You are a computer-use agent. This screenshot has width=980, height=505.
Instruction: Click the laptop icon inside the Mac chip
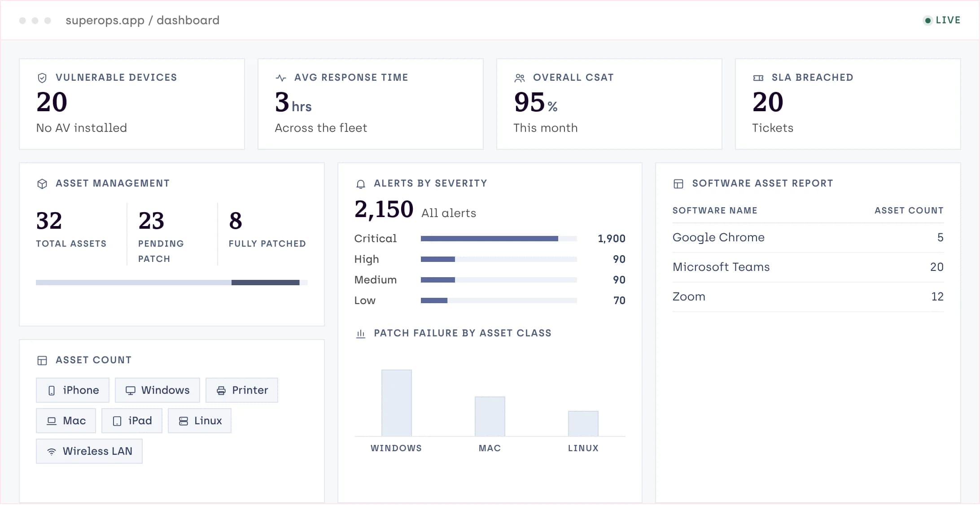52,421
